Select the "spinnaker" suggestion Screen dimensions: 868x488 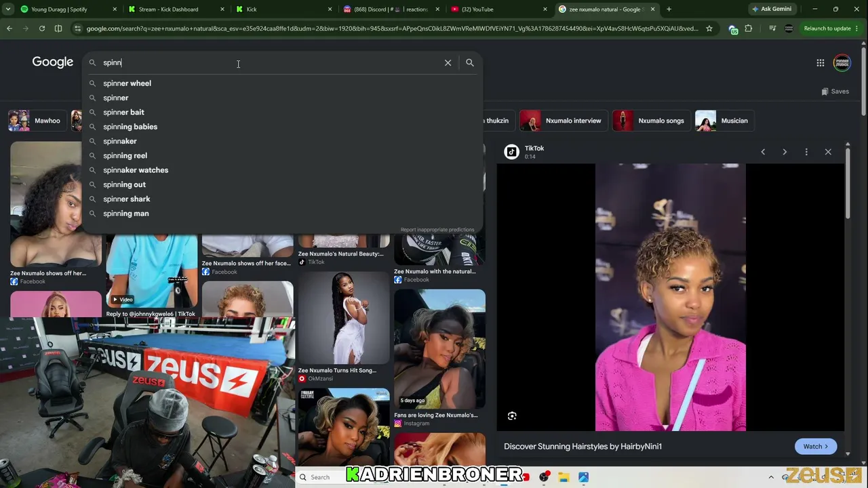click(282, 141)
